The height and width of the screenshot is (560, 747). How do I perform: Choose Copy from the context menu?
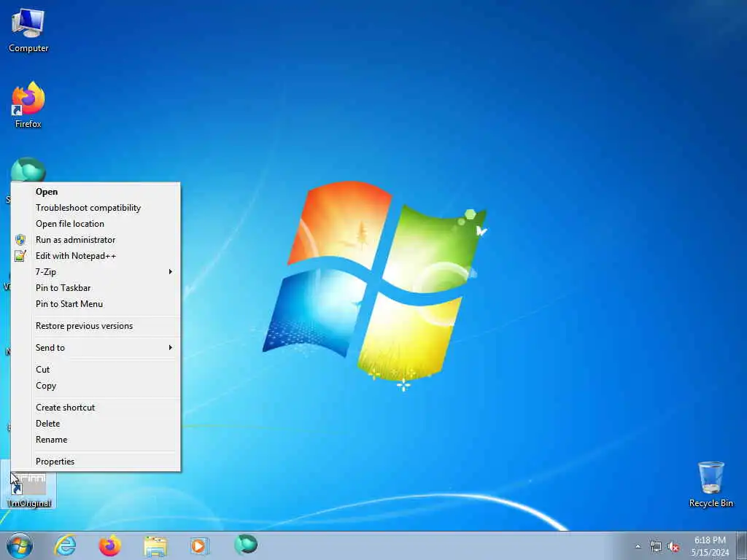tap(96, 386)
